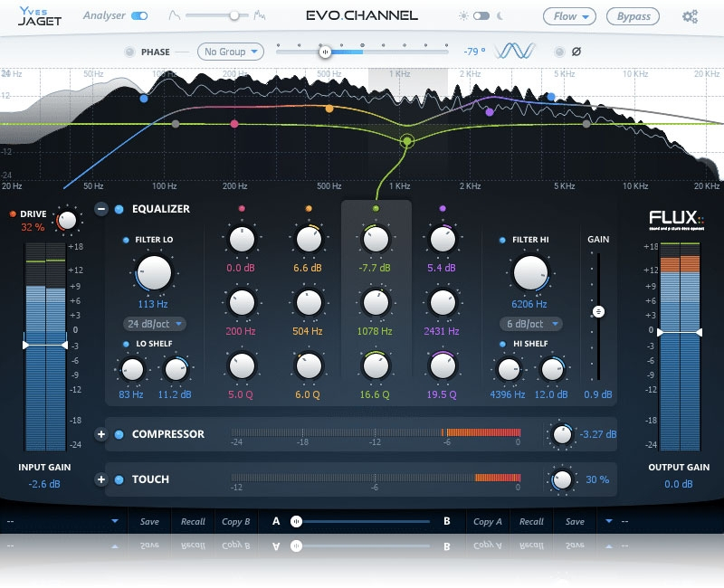Click the -2.6 dB input gain value
The image size is (724, 588).
pos(44,484)
